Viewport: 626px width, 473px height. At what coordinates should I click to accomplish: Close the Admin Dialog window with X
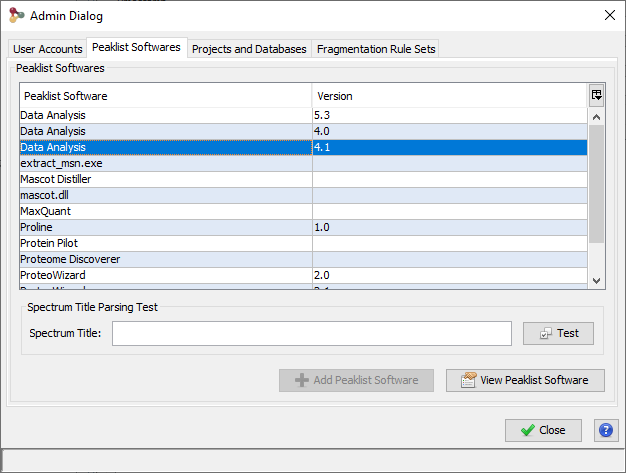pos(610,15)
